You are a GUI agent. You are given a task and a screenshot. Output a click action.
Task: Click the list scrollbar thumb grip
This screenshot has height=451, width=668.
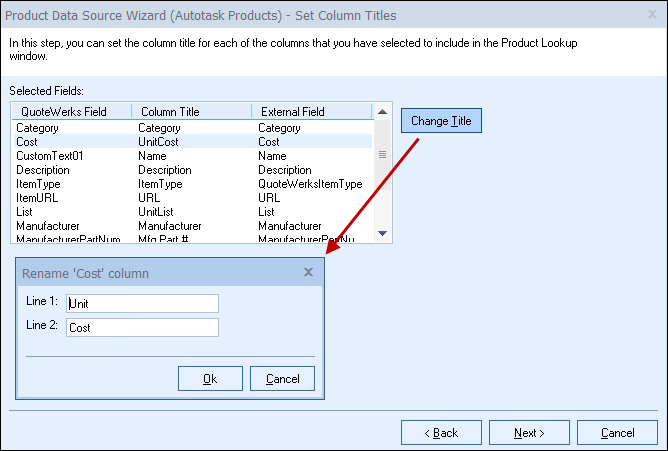pyautogui.click(x=382, y=155)
